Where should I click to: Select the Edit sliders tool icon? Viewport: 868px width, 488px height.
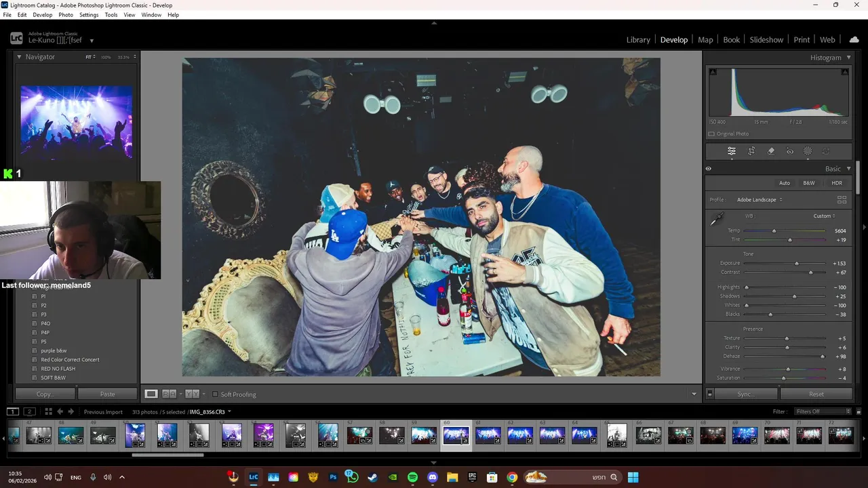pyautogui.click(x=732, y=151)
